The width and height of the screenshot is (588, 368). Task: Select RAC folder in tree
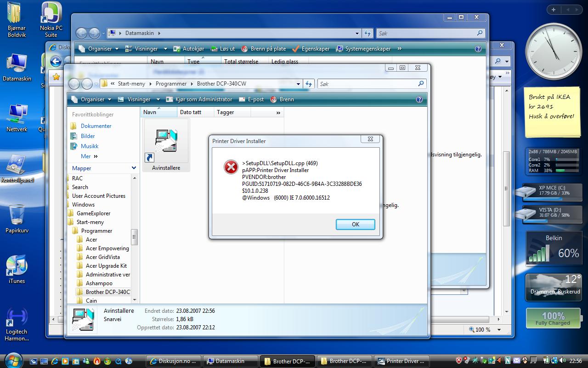77,178
